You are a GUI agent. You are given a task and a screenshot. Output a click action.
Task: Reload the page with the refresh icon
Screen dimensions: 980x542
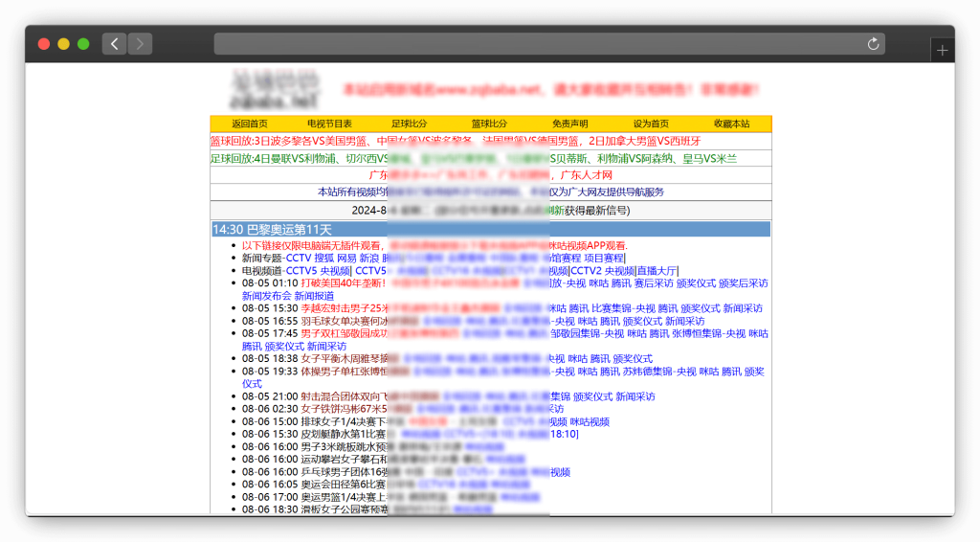tap(873, 44)
